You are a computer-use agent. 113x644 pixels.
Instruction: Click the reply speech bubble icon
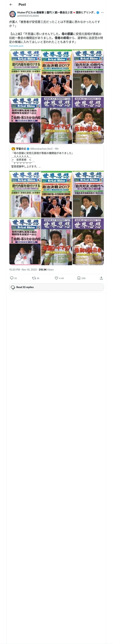tap(12, 278)
